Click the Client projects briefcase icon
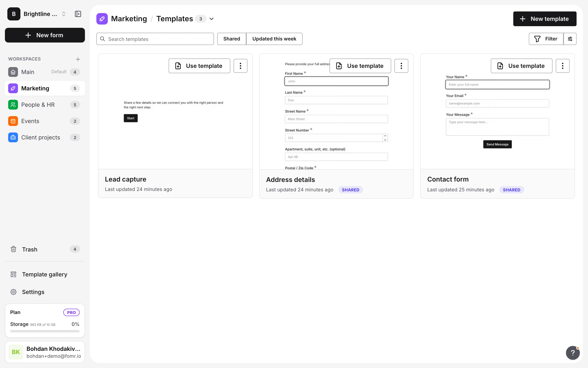588x368 pixels. [x=13, y=137]
